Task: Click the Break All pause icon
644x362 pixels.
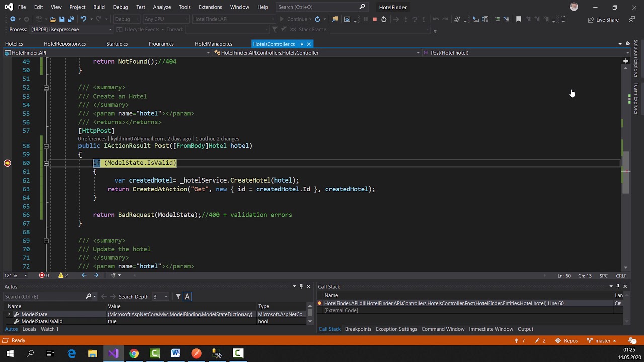Action: (x=366, y=19)
